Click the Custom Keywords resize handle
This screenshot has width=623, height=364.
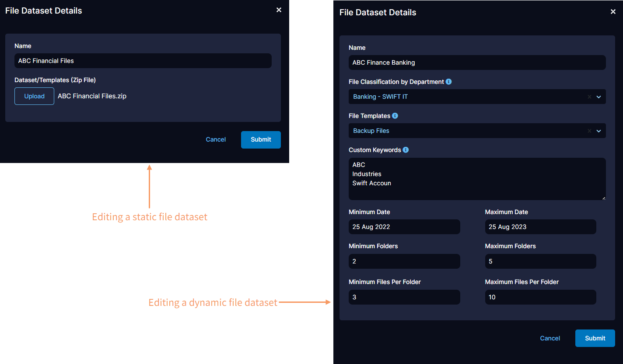[603, 198]
